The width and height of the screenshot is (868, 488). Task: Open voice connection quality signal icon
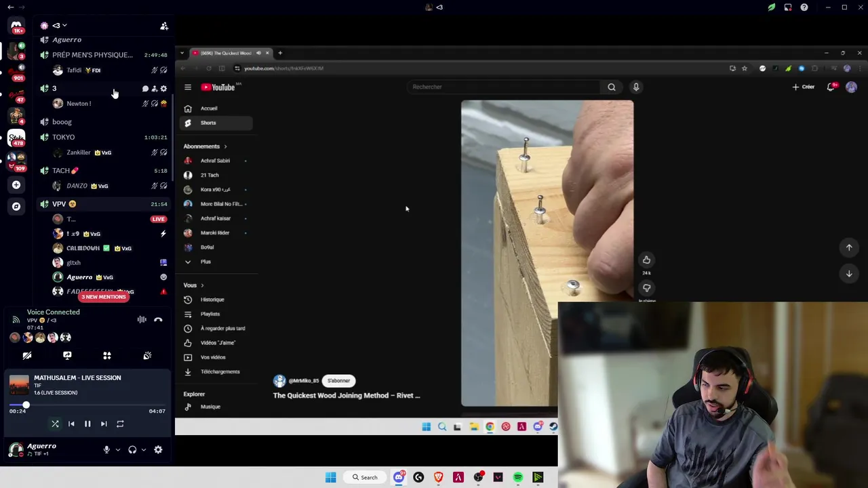(x=16, y=319)
